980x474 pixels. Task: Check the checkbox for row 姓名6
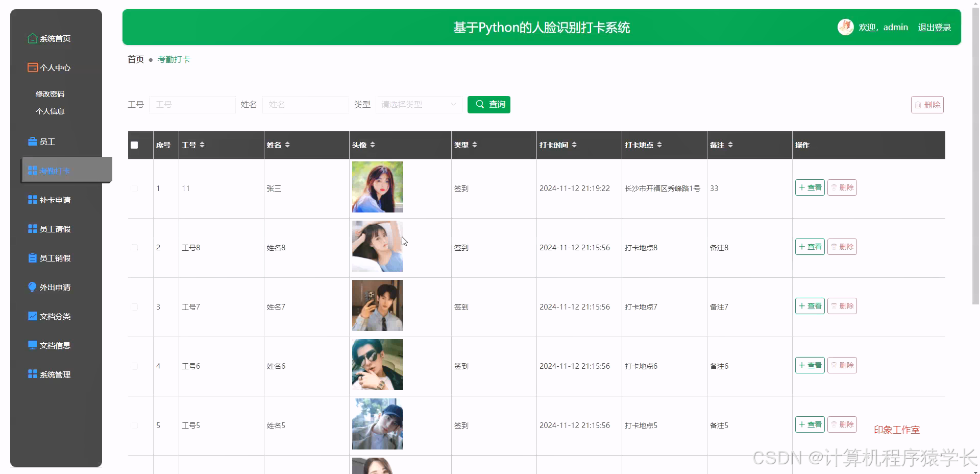click(134, 366)
